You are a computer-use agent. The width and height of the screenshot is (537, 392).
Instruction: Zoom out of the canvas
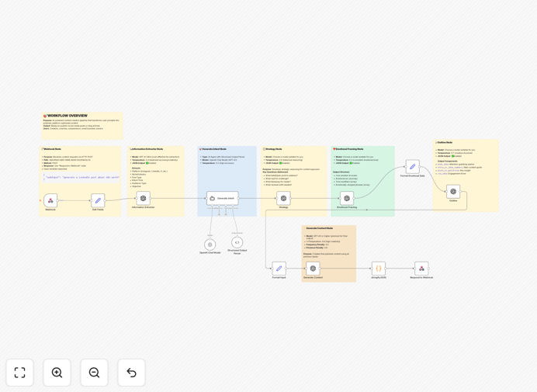[x=94, y=373]
